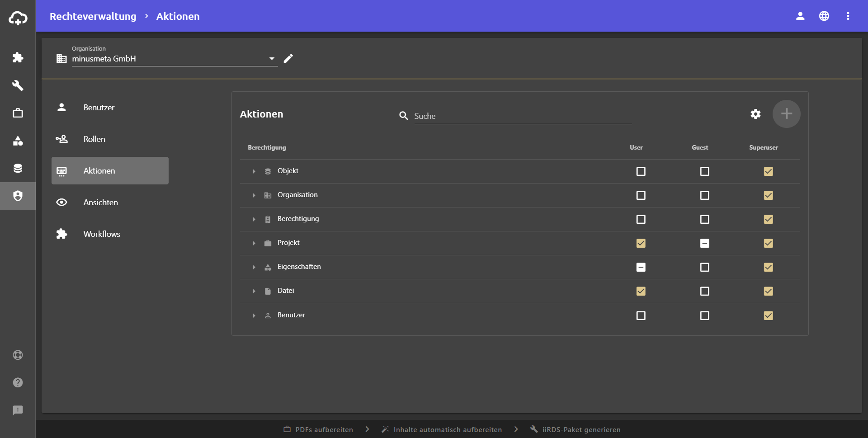Select Ansichten in the left menu
Image resolution: width=868 pixels, height=438 pixels.
click(x=110, y=203)
